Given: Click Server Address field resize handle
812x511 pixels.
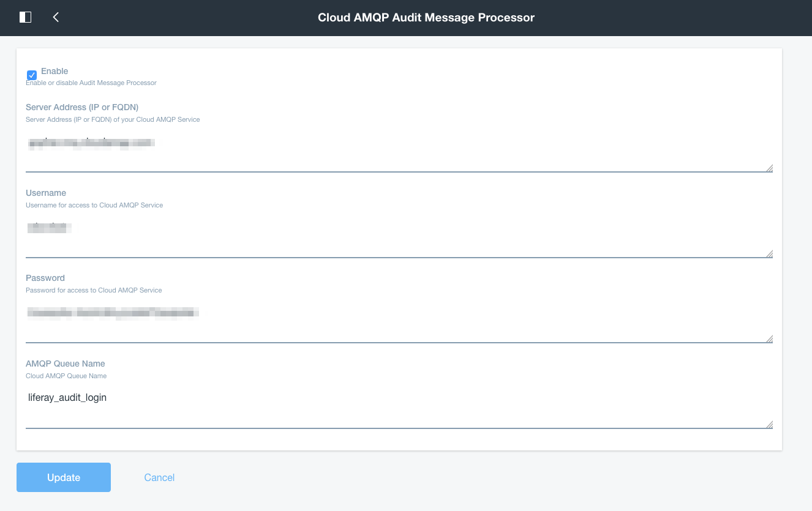Looking at the screenshot, I should click(769, 168).
